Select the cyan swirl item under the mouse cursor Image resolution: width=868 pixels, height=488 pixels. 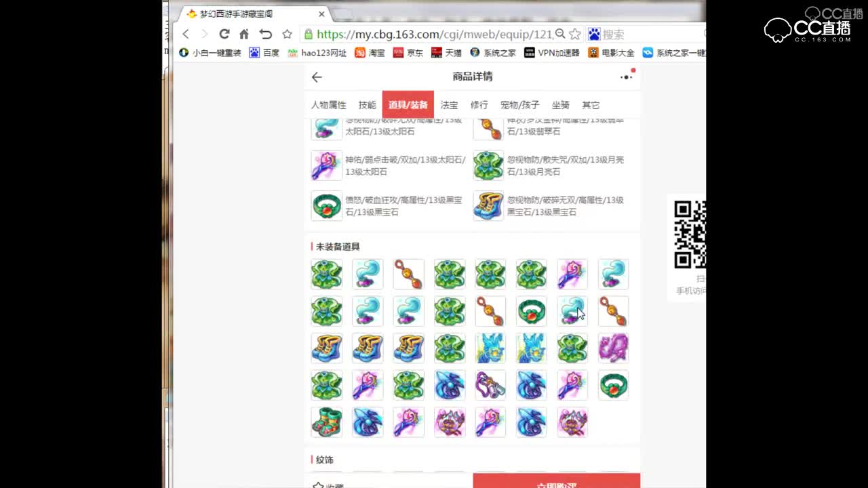[572, 311]
